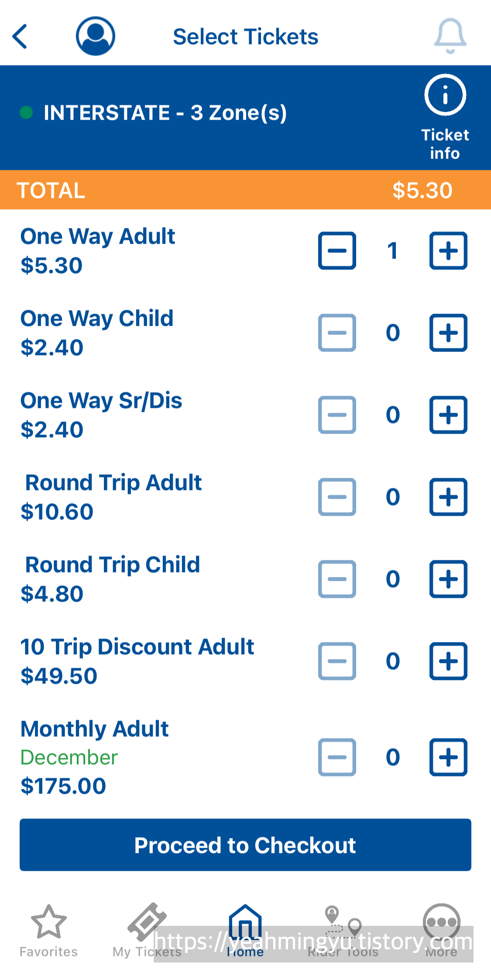The width and height of the screenshot is (491, 980).
Task: Tap the INTERSTATE - 3 Zone(s) header
Action: (x=165, y=113)
